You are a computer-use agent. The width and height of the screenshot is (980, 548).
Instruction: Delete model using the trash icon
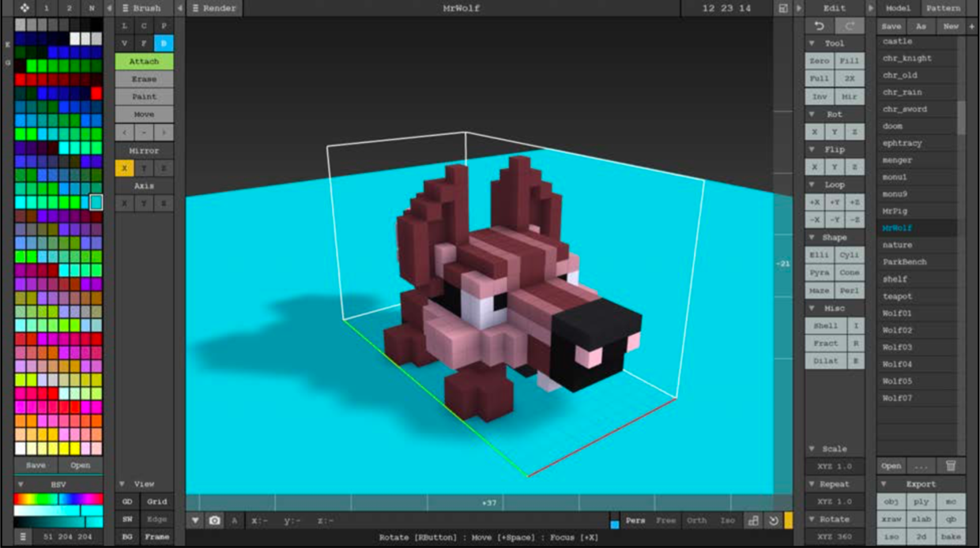pos(951,465)
